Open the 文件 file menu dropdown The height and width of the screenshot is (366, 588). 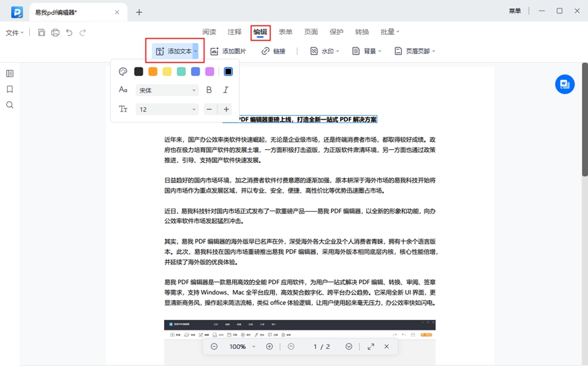tap(15, 32)
